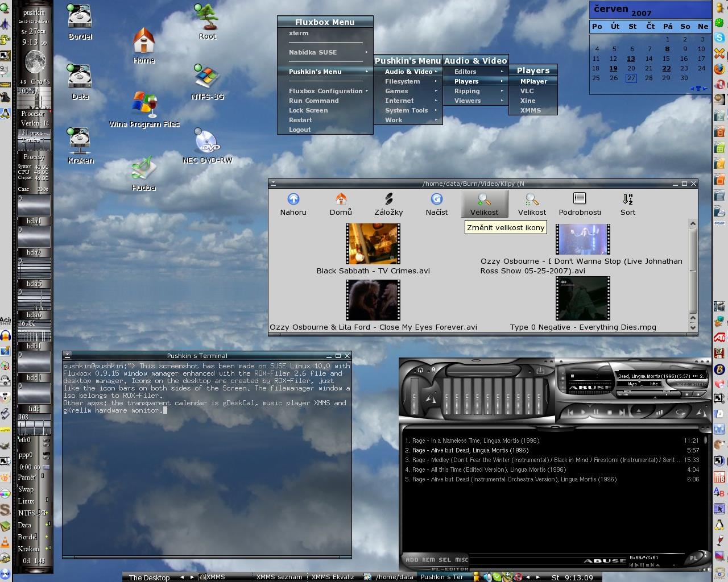The image size is (728, 582).
Task: Click the Sort icon in ROX-Filer toolbar
Action: [627, 203]
